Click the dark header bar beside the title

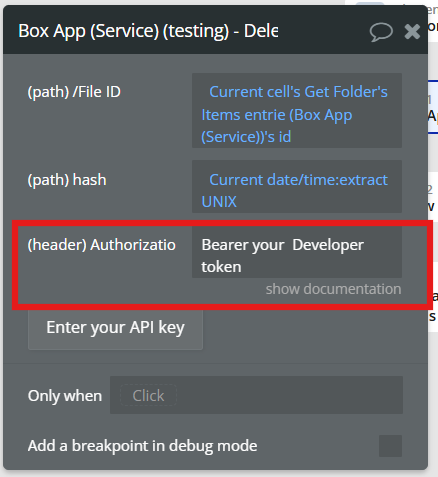point(323,32)
